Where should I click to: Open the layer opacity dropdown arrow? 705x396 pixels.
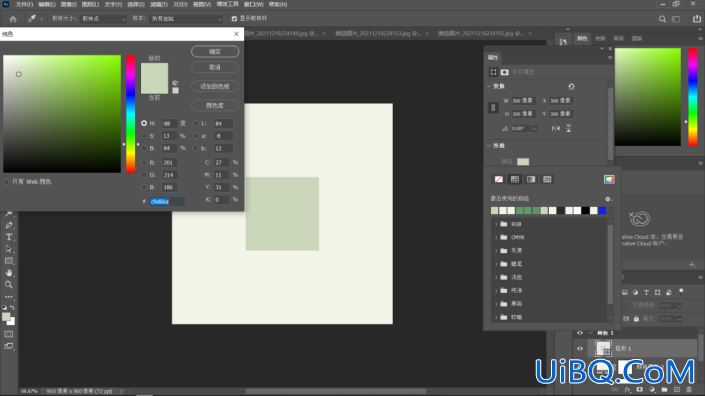[x=679, y=306]
